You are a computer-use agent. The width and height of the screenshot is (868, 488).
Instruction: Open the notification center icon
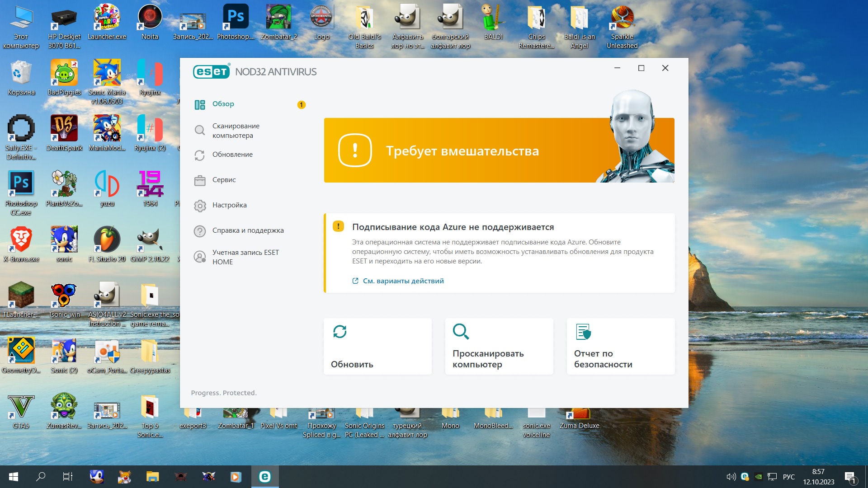(x=850, y=477)
